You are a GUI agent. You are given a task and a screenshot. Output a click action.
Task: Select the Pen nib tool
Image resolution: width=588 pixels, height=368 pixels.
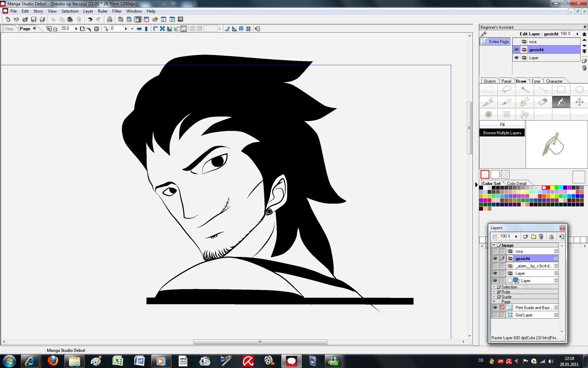click(x=489, y=102)
